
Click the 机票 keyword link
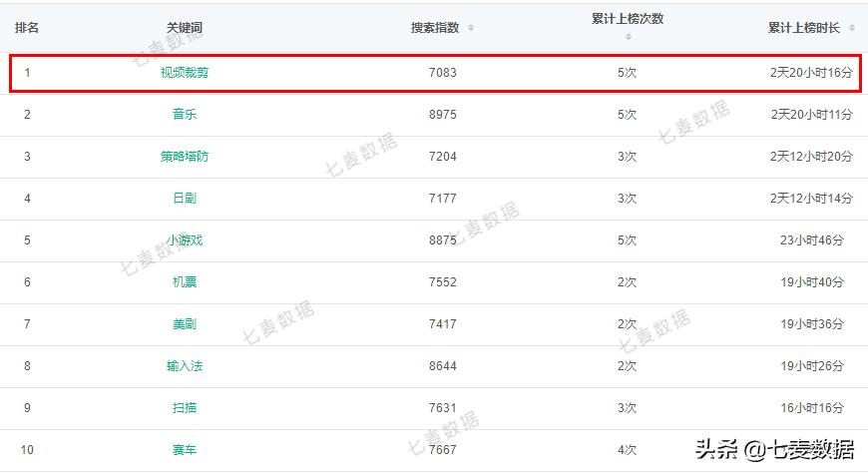pyautogui.click(x=185, y=282)
